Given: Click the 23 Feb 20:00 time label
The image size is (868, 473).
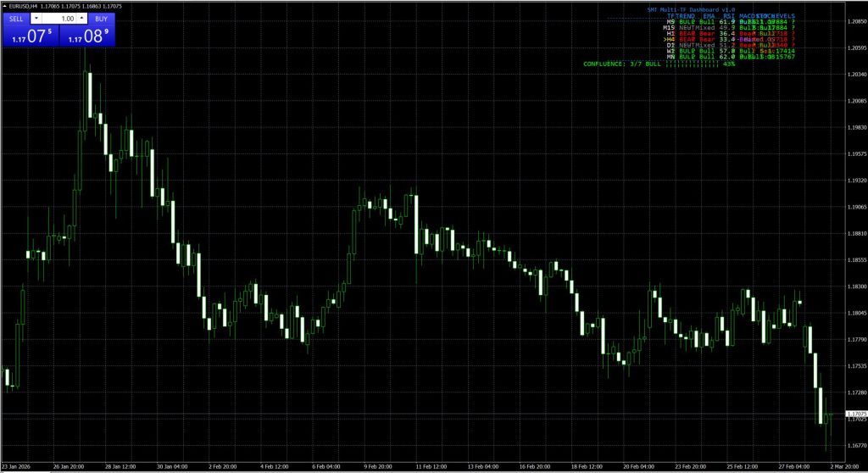Looking at the screenshot, I should (690, 467).
